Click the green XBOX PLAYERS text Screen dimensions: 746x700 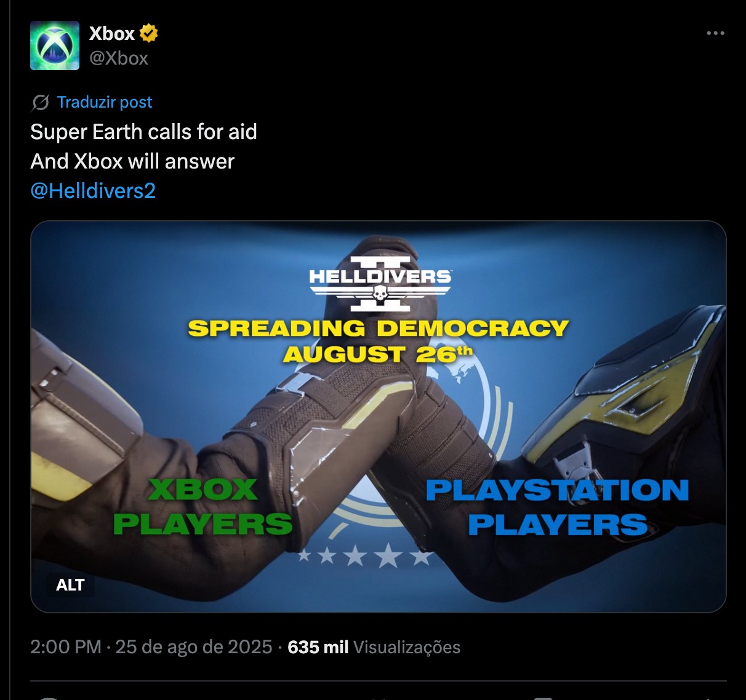point(203,507)
